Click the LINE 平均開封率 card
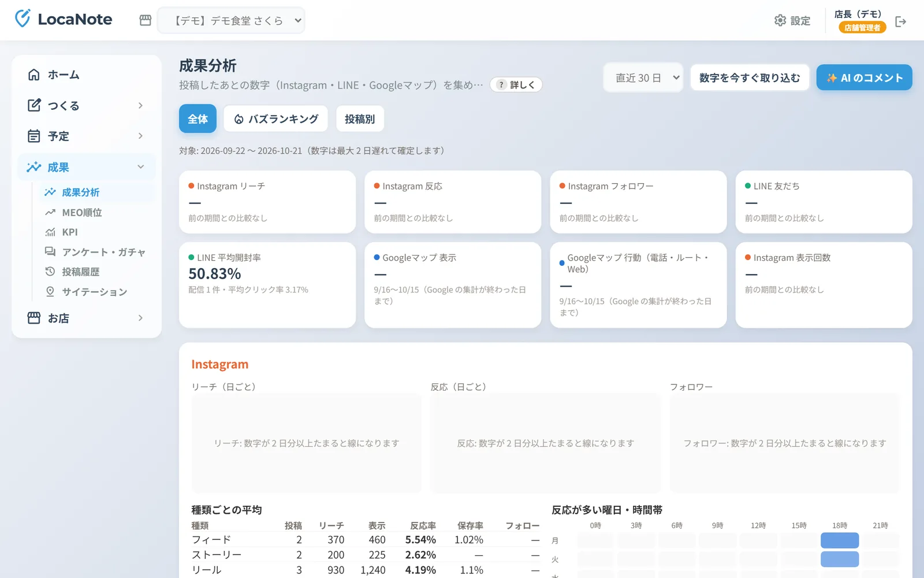The height and width of the screenshot is (578, 924). point(267,285)
